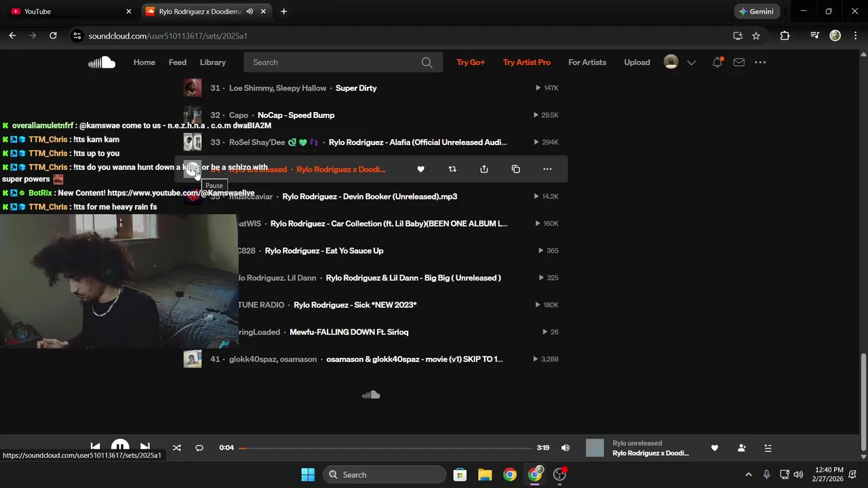Reload the SoundCloud page
This screenshot has height=488, width=868.
click(x=53, y=36)
